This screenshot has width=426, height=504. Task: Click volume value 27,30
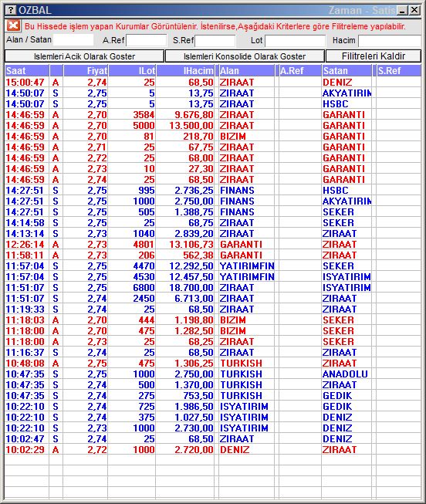(x=201, y=169)
